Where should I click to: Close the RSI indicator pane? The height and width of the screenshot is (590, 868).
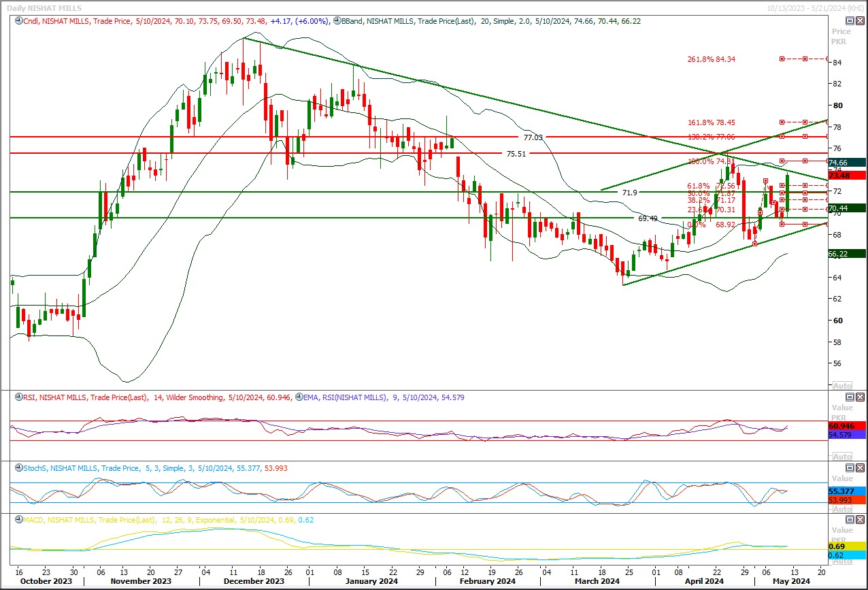(858, 397)
